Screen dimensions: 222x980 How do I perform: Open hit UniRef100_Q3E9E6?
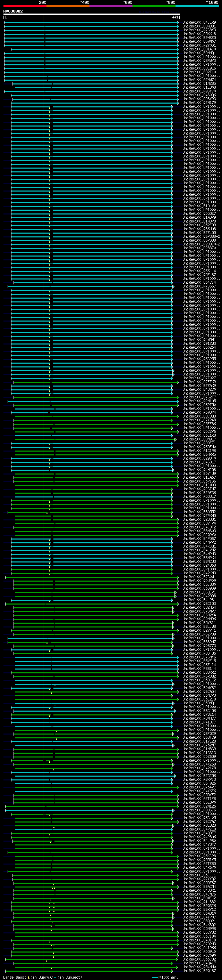coord(199,68)
